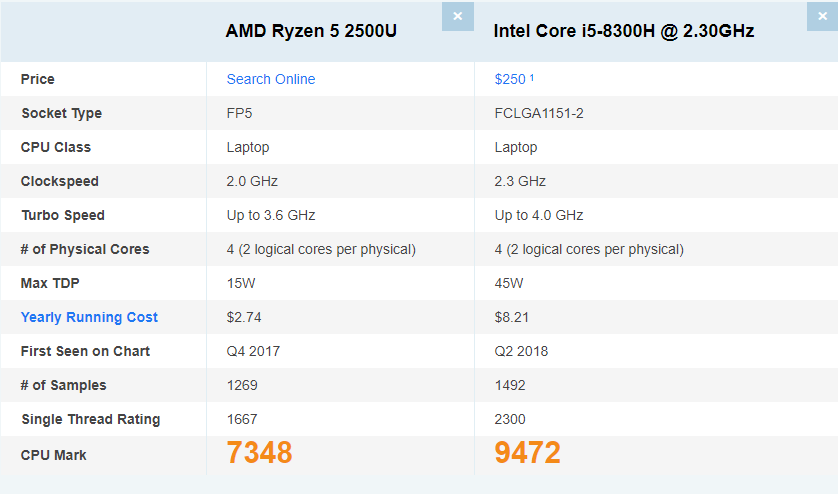This screenshot has height=494, width=838.
Task: Click the $8.21 yearly cost value
Action: [x=511, y=317]
